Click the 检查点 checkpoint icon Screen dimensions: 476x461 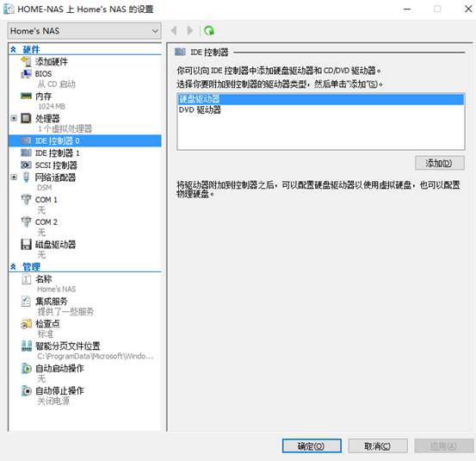click(26, 324)
